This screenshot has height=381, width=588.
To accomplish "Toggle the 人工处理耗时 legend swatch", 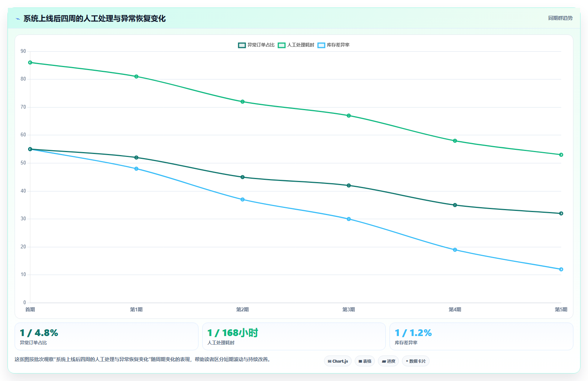I will point(282,45).
